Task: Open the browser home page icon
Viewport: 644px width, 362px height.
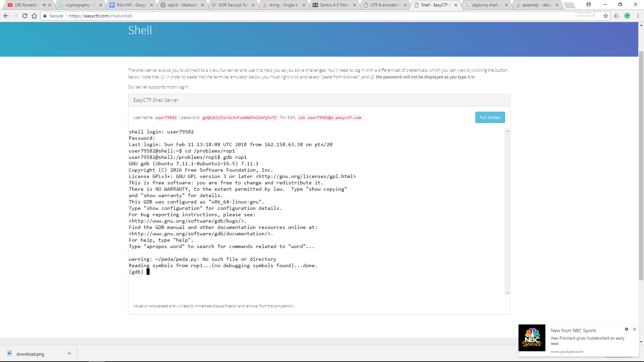Action: 34,16
